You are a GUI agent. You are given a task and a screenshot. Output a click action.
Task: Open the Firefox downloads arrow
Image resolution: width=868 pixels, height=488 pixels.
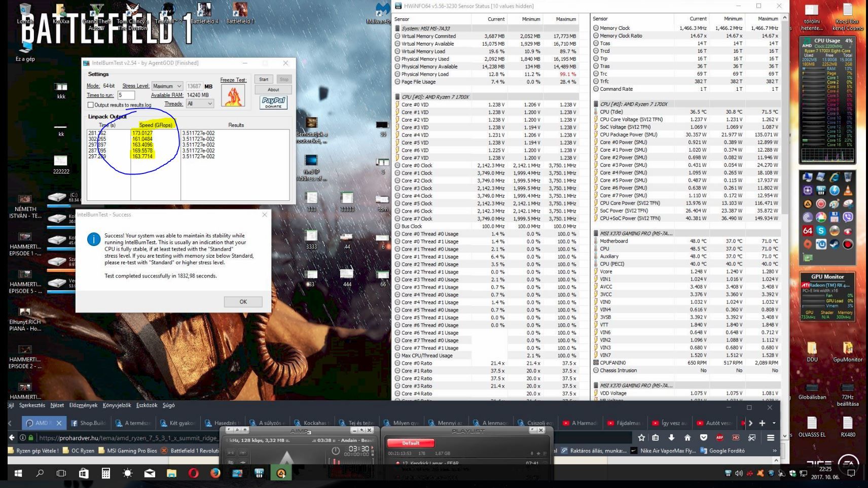671,437
